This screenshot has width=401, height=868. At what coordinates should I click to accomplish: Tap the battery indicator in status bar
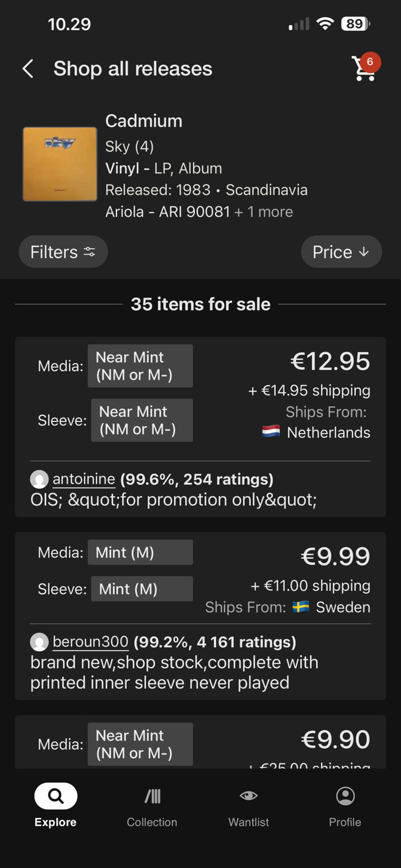click(355, 24)
